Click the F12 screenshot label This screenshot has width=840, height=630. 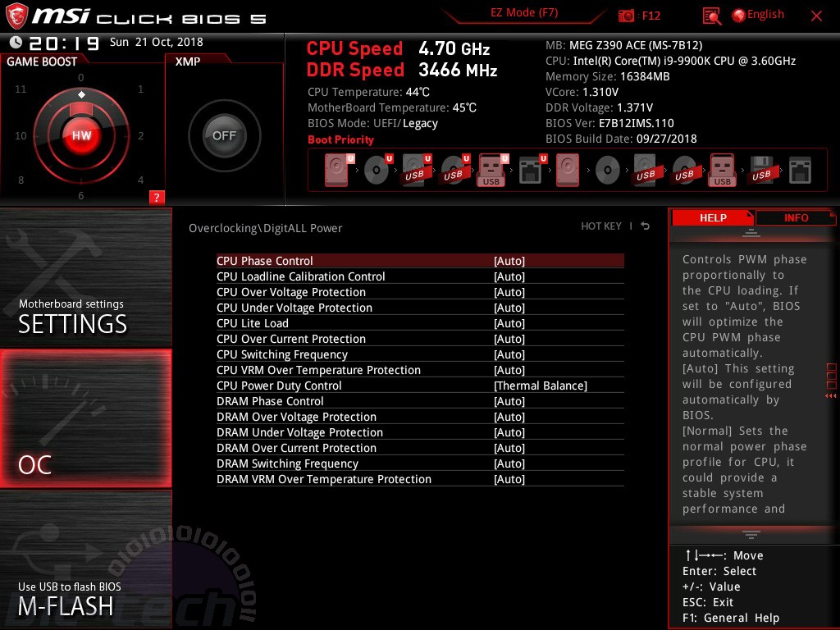click(x=651, y=16)
